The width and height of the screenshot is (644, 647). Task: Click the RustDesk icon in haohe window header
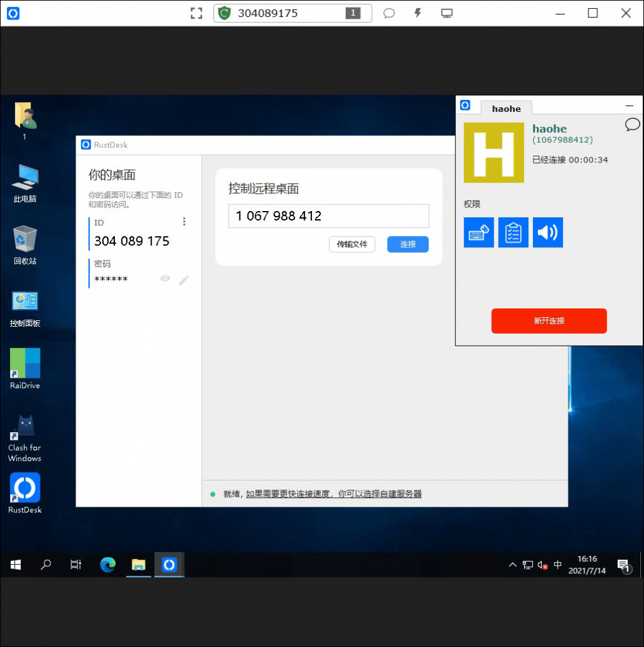[x=465, y=106]
